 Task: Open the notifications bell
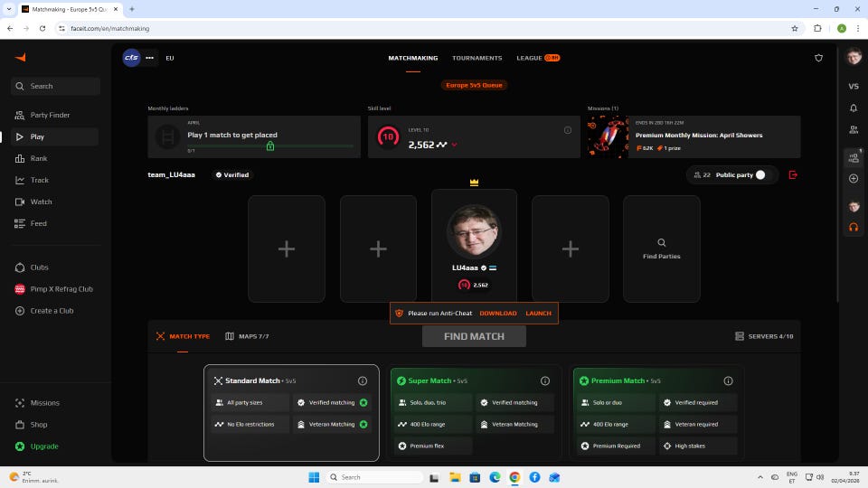point(854,108)
